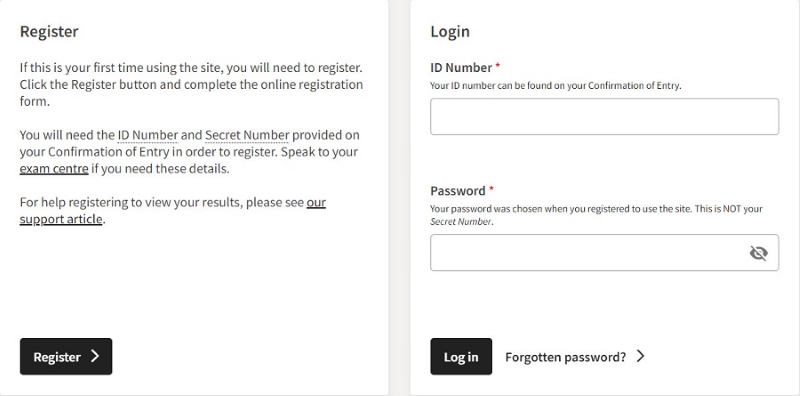
Task: Open the exam centre link
Action: (54, 168)
